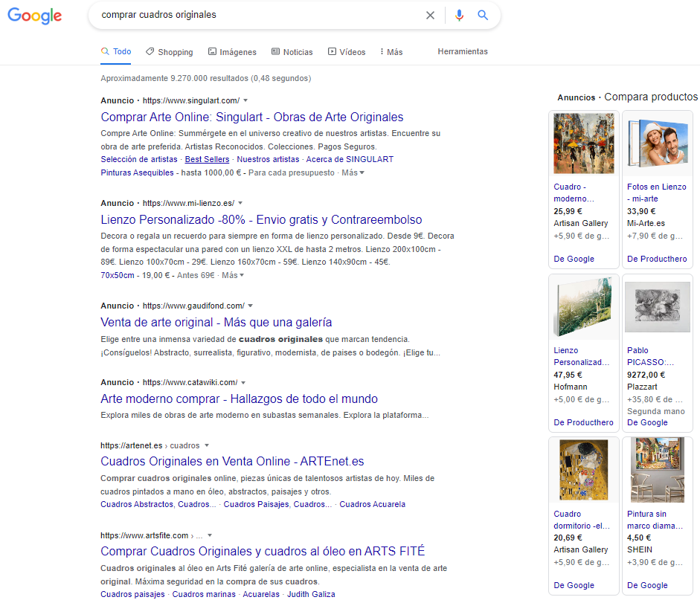
Task: Open the Imágenes tab
Action: tap(233, 52)
